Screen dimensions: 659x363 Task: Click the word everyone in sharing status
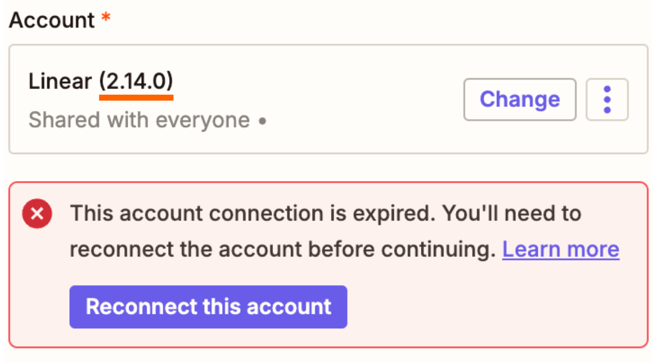coord(203,121)
